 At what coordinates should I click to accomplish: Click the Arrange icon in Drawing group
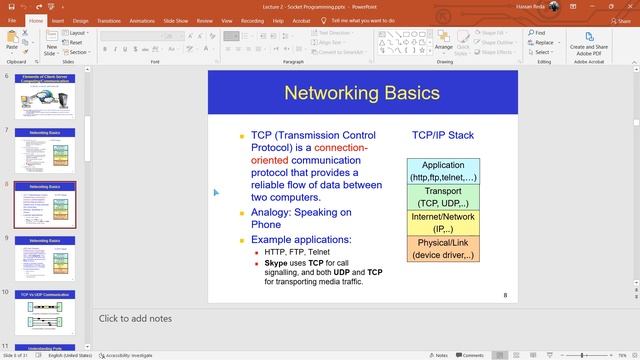coord(443,36)
